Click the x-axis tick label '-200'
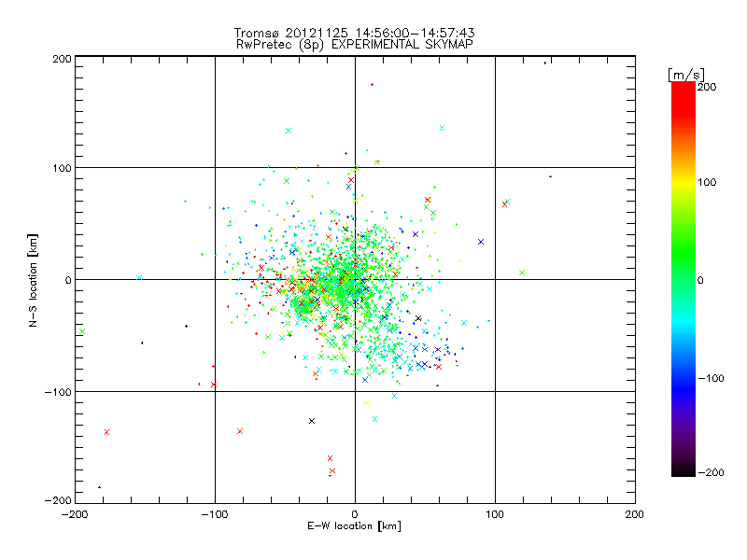 [x=75, y=514]
